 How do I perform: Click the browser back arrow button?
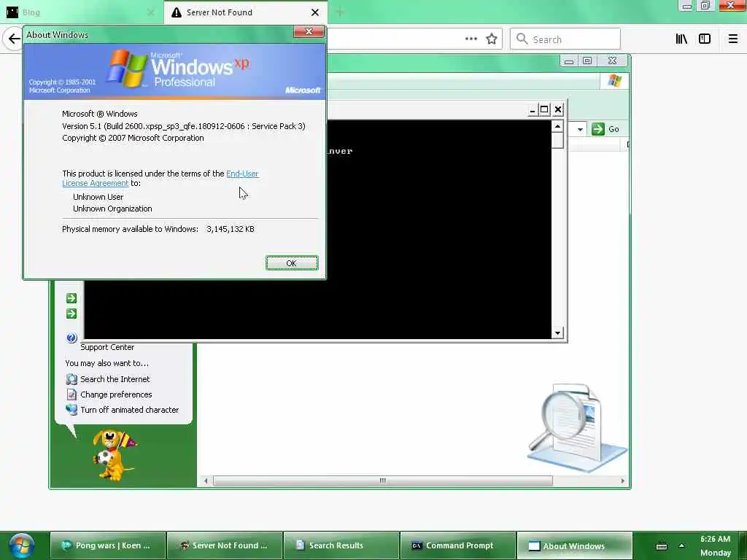(x=14, y=39)
